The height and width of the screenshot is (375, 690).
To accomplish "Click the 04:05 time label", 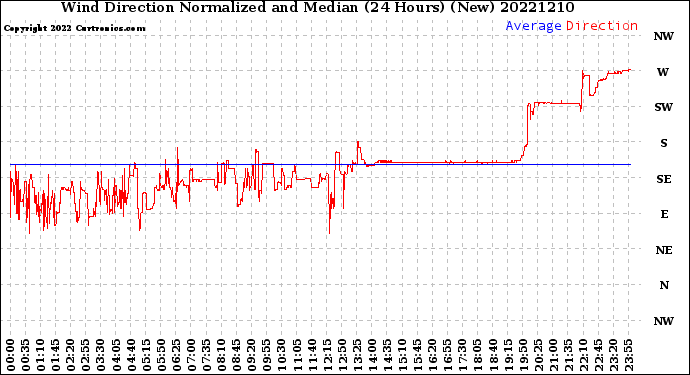I will tap(116, 356).
